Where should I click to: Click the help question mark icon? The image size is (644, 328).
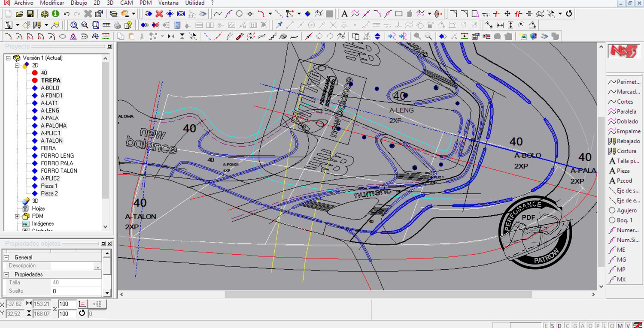pyautogui.click(x=128, y=25)
